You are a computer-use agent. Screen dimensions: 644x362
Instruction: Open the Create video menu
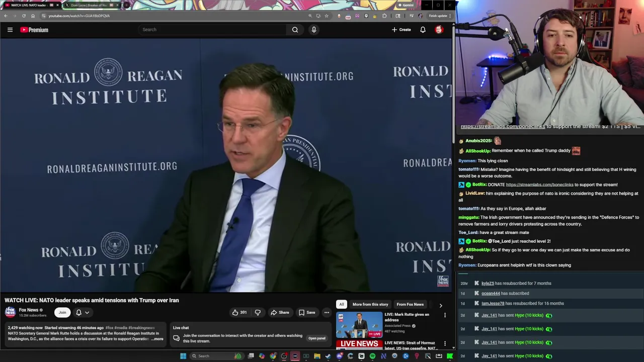[x=401, y=30]
